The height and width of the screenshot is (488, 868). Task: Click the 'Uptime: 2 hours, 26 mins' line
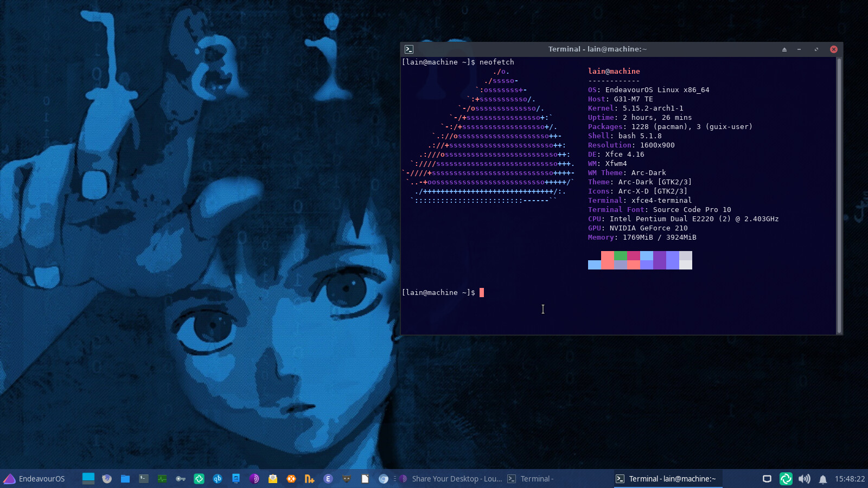tap(640, 118)
